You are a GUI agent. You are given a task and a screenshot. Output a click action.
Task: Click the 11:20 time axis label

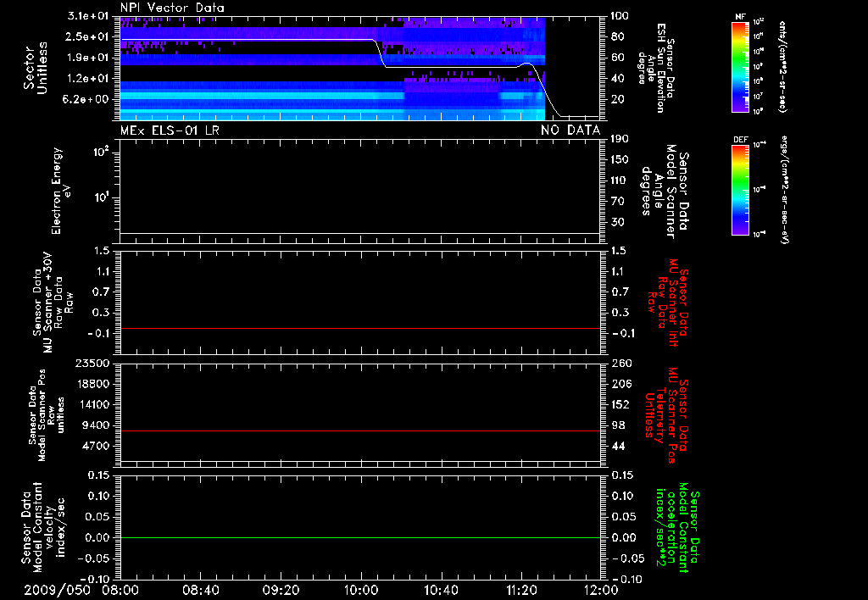coord(521,590)
